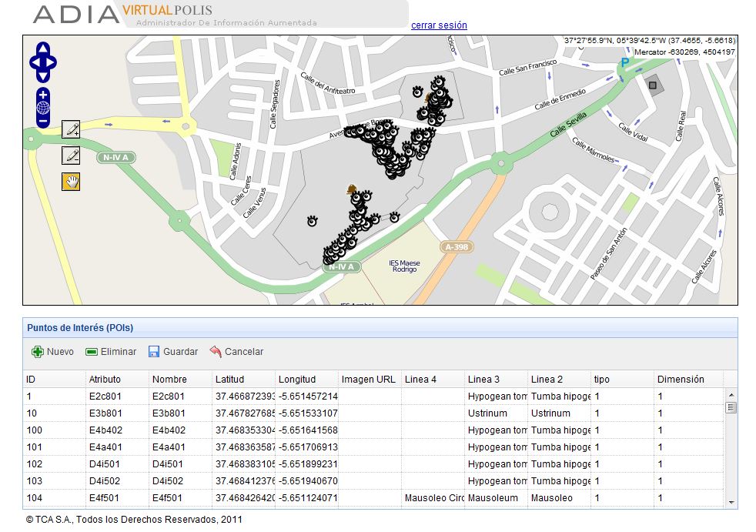Click the cerrar sesión link
The width and height of the screenshot is (756, 532).
coord(439,25)
